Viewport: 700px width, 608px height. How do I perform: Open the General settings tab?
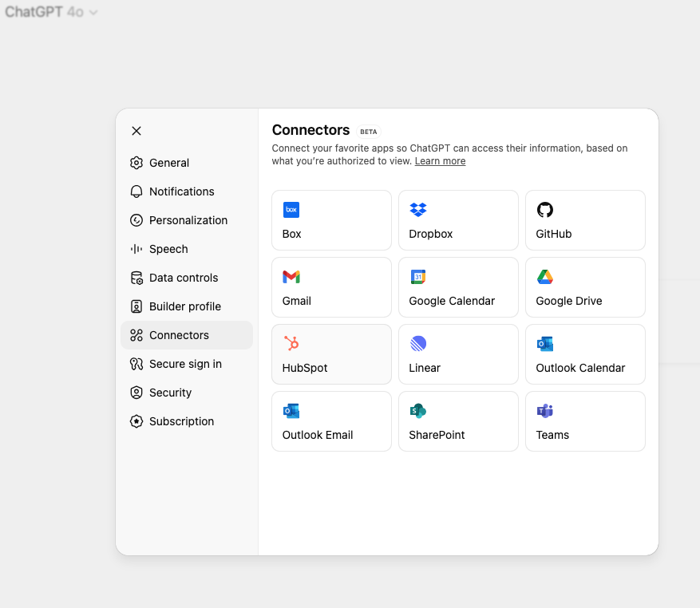[187, 163]
